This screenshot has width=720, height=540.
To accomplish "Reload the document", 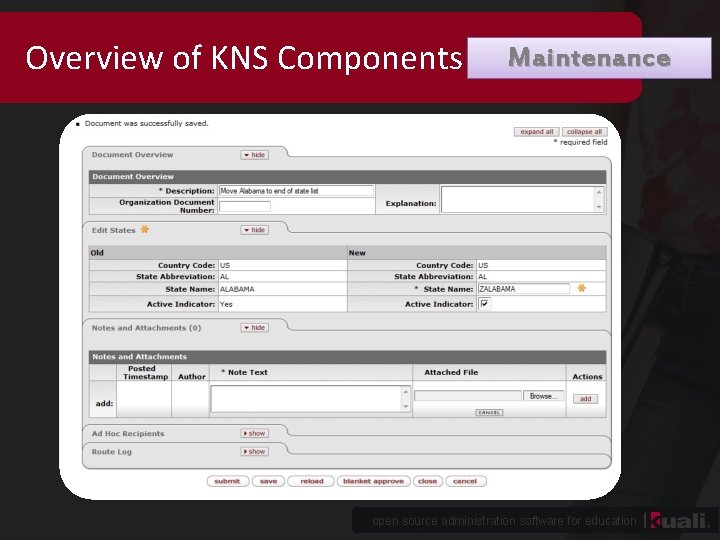I will [x=312, y=481].
